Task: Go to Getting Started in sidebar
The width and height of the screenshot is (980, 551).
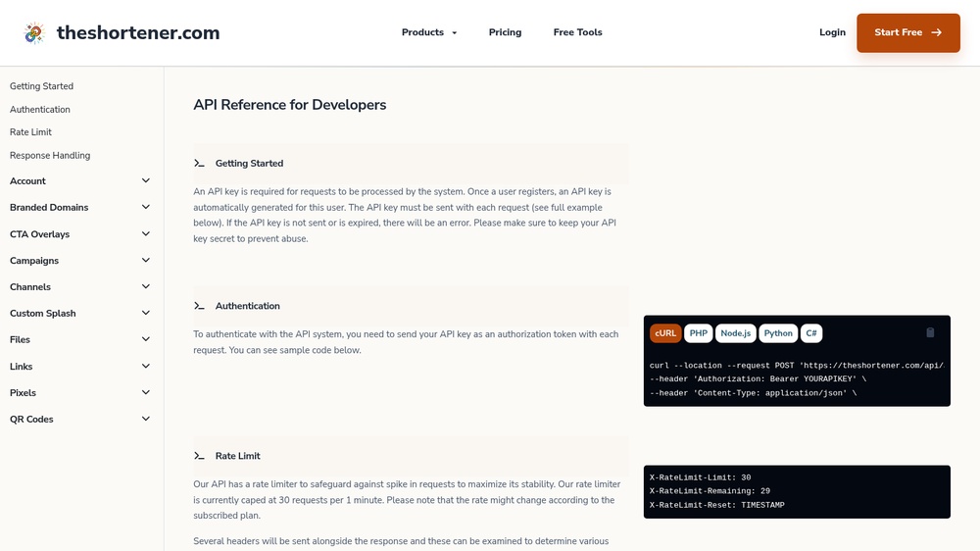Action: tap(41, 86)
